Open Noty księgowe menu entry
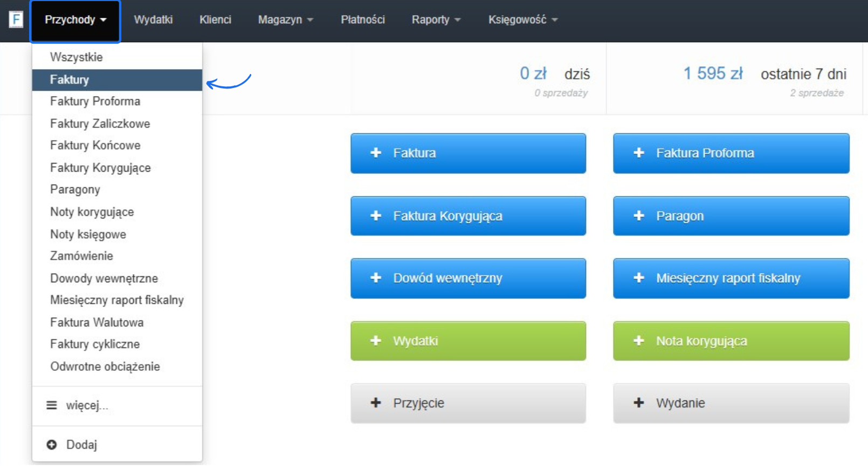Viewport: 868px width, 470px height. point(117,234)
